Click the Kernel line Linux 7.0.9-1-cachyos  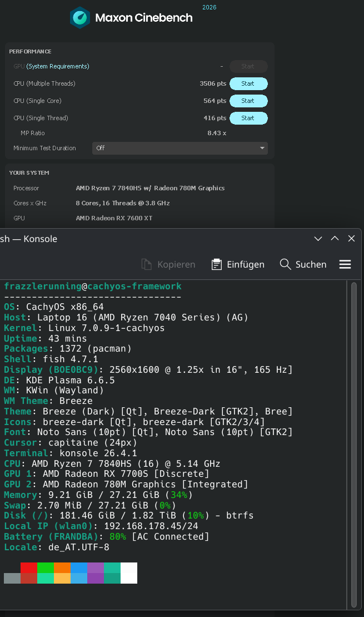point(84,328)
